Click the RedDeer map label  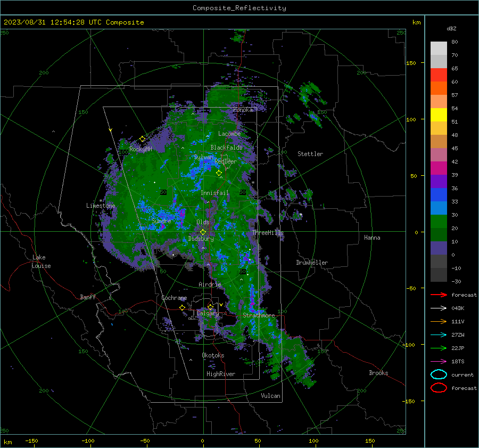coord(226,161)
